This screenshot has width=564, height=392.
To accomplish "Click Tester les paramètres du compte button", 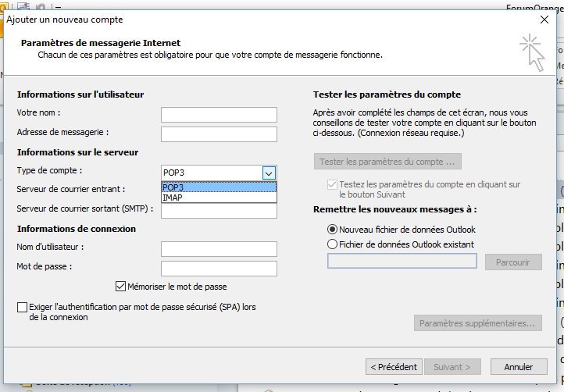I will [x=387, y=162].
